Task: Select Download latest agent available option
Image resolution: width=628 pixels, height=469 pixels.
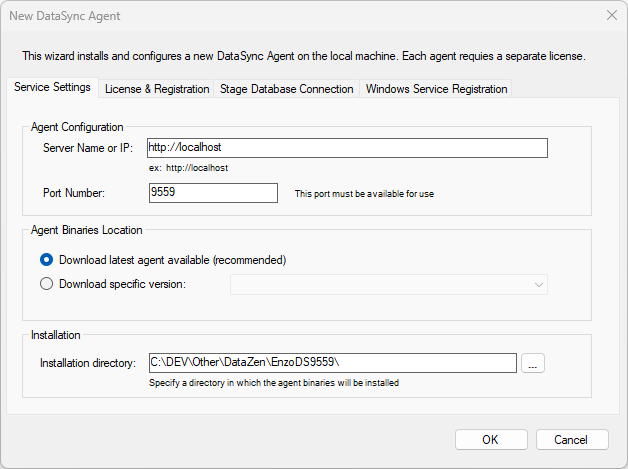Action: pyautogui.click(x=47, y=260)
